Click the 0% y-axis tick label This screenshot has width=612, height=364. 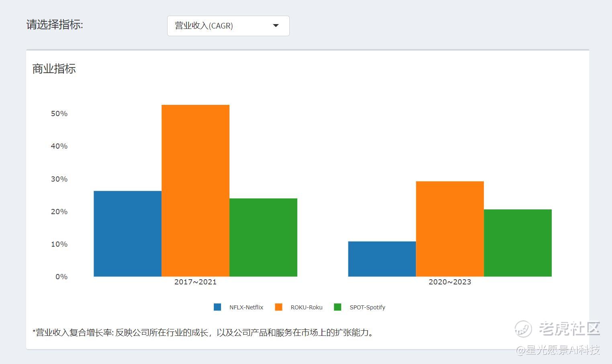[x=61, y=277]
